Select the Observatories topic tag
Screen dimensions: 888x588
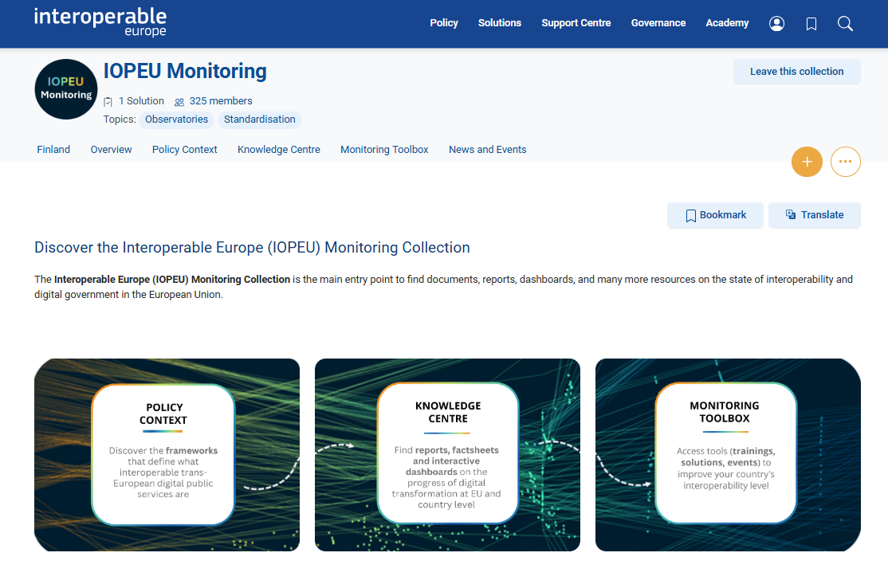[x=177, y=120]
